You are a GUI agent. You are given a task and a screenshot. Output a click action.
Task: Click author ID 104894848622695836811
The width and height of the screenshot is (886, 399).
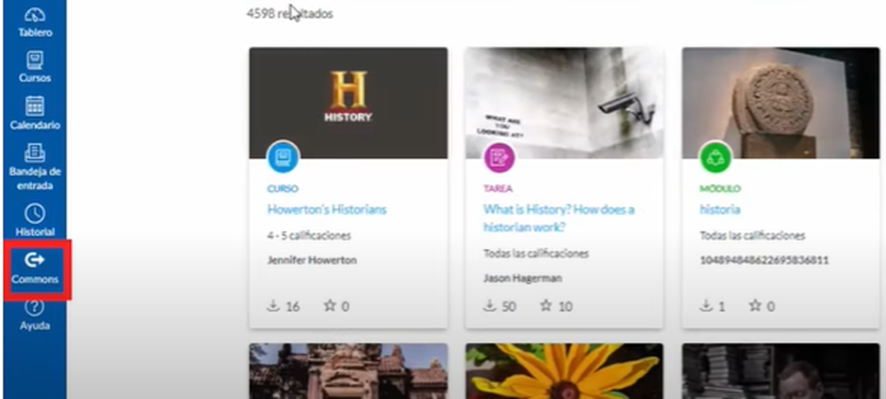point(764,261)
